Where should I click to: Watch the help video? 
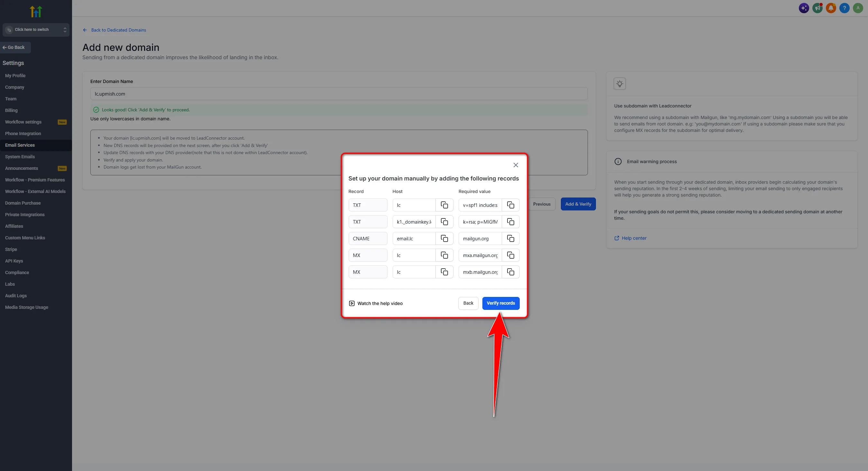click(376, 303)
